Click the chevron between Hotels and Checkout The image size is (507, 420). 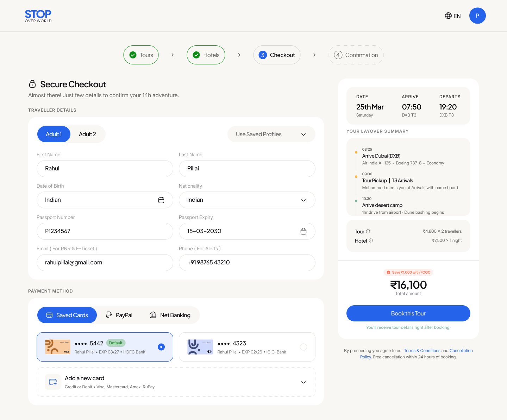coord(239,55)
